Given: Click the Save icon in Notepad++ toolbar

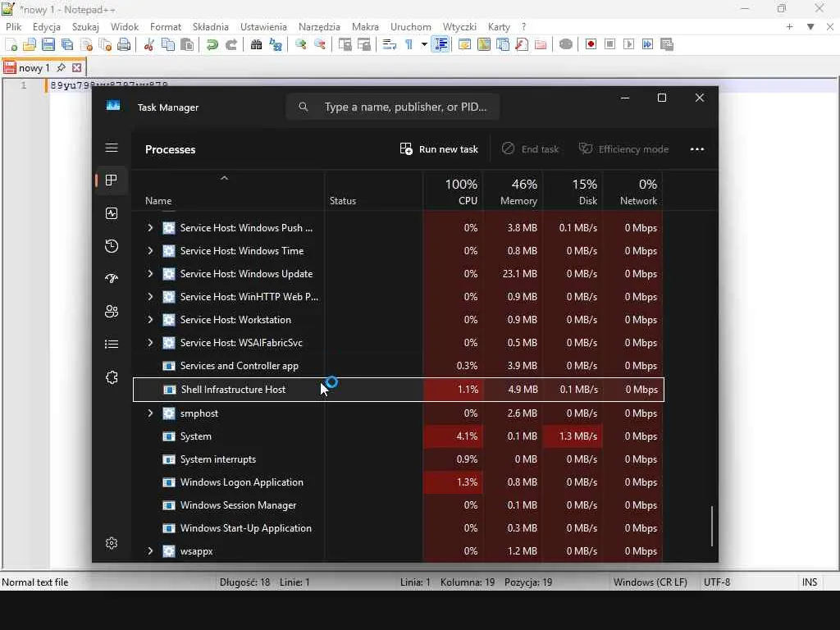Looking at the screenshot, I should (48, 44).
